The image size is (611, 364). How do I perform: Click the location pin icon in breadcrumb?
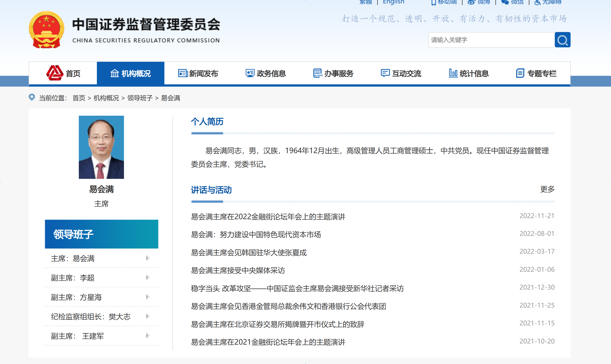32,97
